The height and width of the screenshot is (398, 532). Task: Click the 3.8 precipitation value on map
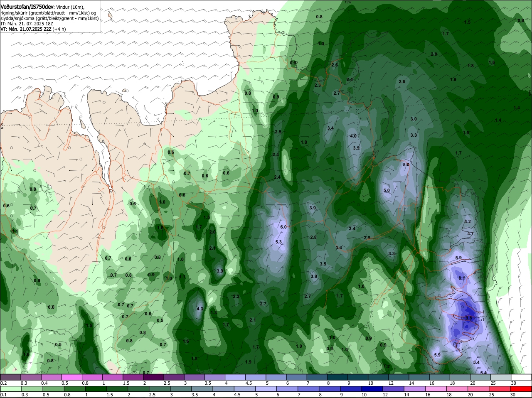point(314,276)
